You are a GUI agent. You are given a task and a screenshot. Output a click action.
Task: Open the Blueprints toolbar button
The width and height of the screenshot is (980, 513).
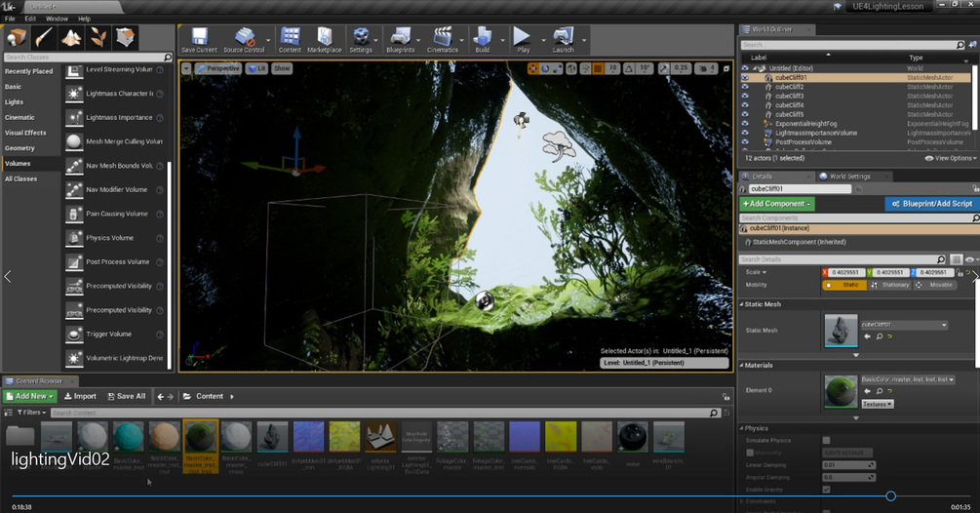400,40
